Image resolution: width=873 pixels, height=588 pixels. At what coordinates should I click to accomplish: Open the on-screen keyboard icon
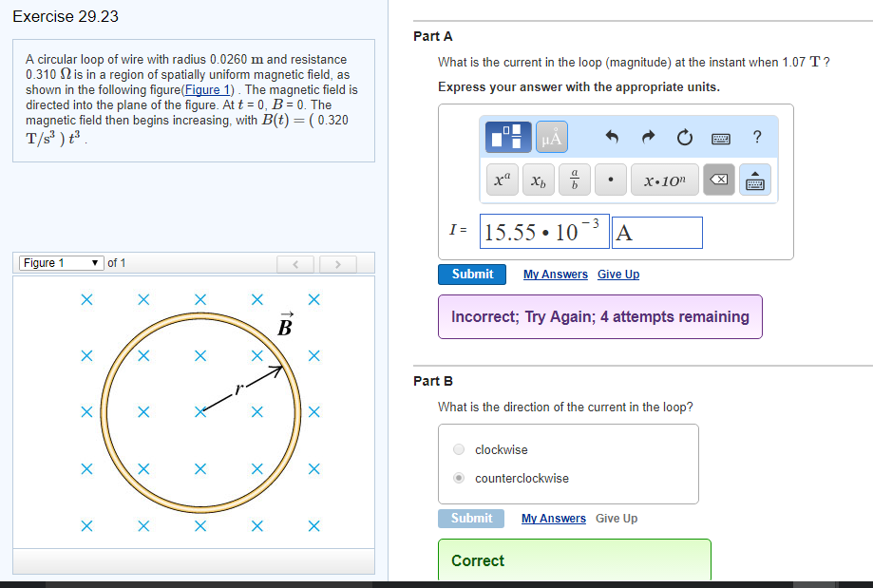pyautogui.click(x=720, y=137)
